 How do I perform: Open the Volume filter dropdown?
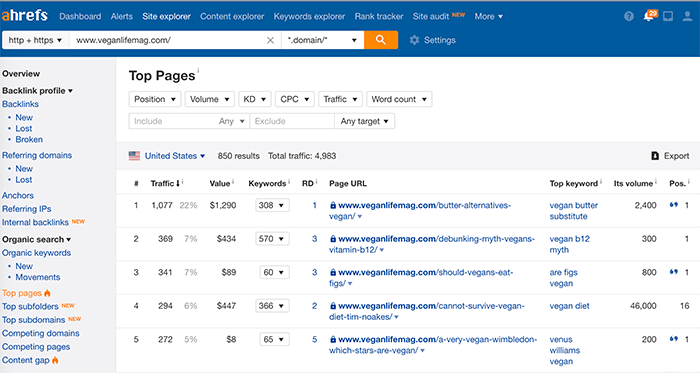[x=209, y=99]
